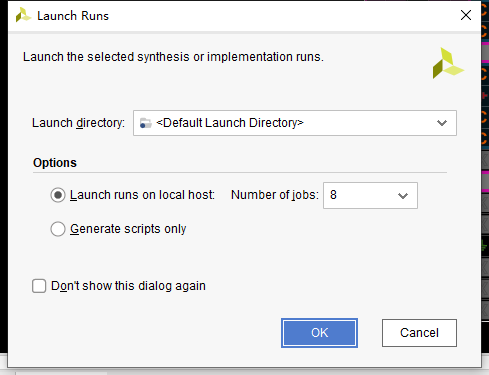Viewport: 489px width, 375px height.
Task: Enable Don't show this dialog again
Action: tap(39, 286)
